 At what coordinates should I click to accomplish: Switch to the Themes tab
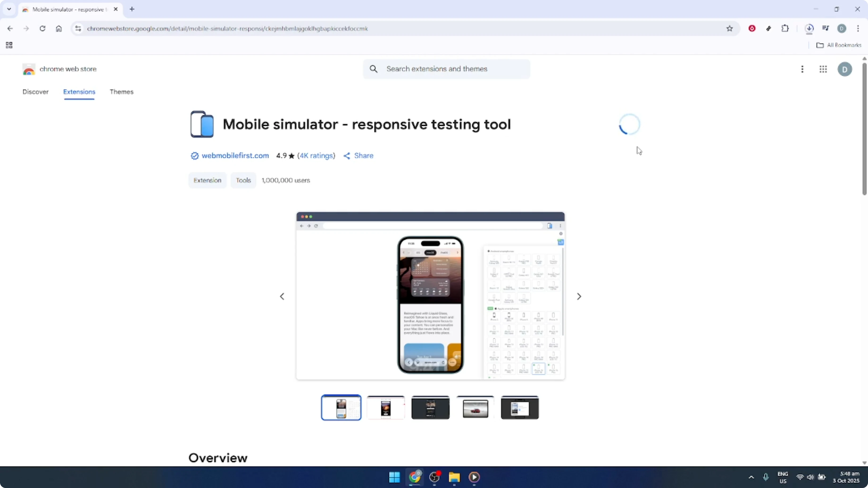(121, 92)
